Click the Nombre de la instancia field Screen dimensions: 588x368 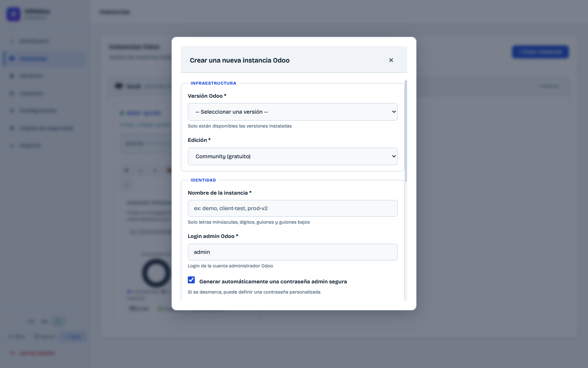[292, 208]
